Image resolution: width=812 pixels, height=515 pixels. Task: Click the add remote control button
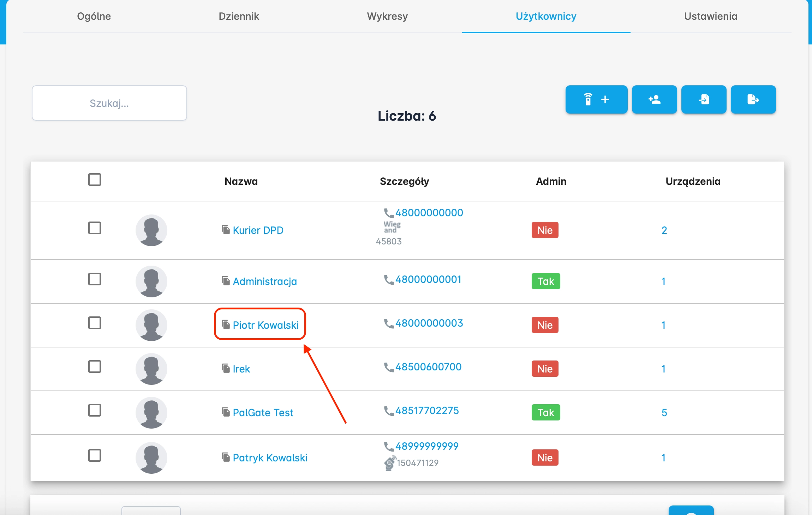click(x=596, y=99)
